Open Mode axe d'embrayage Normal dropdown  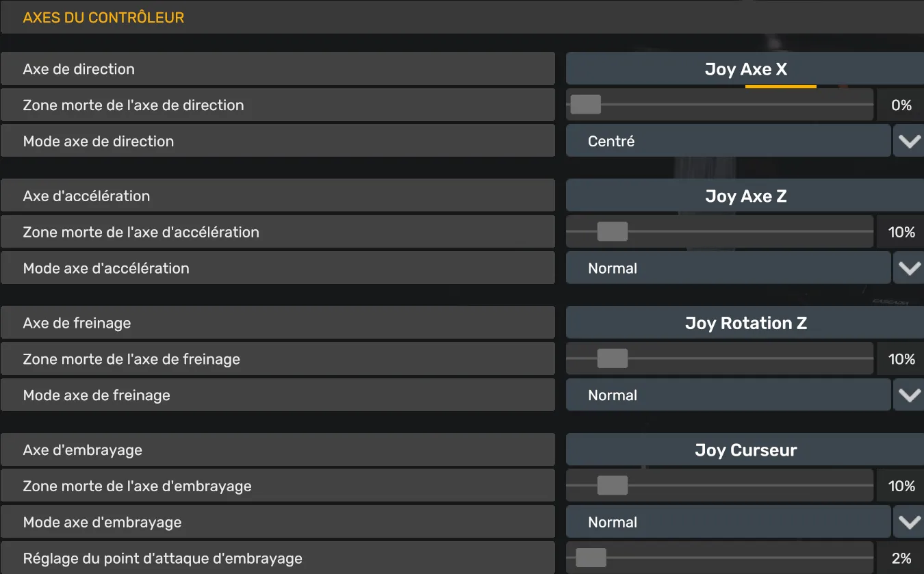point(728,522)
